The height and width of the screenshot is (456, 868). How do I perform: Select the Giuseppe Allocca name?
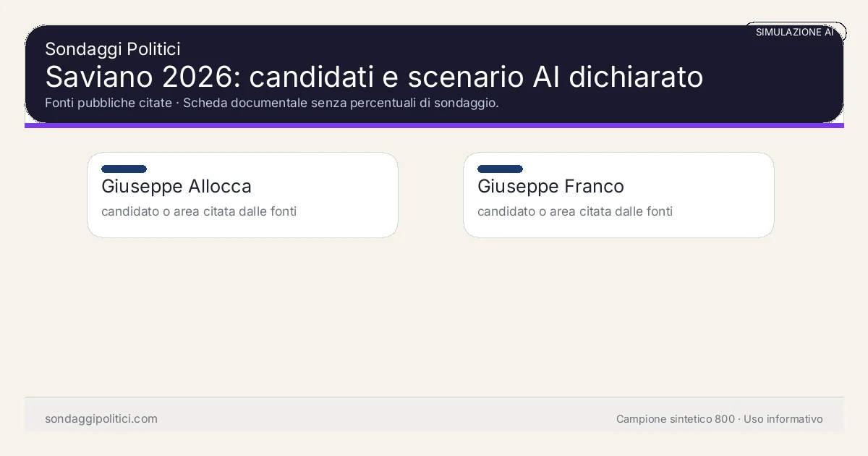pos(176,187)
